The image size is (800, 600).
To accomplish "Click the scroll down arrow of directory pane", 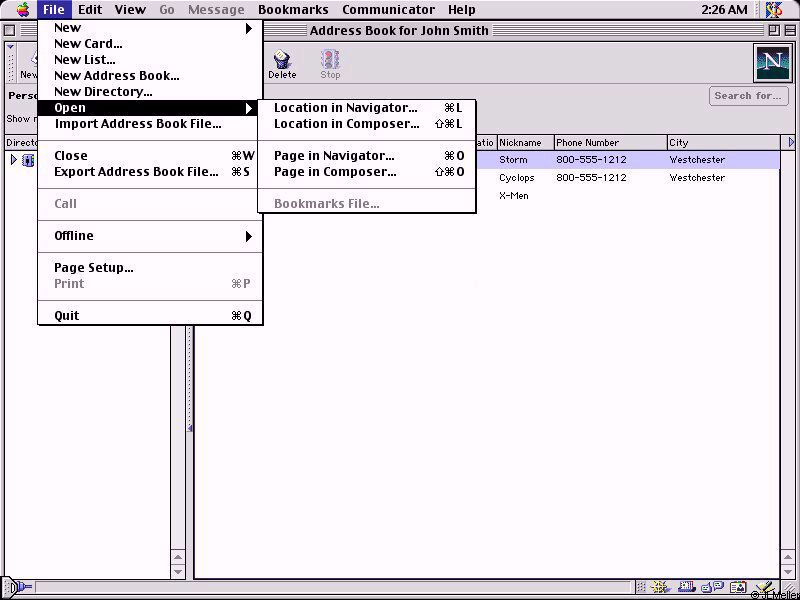I will coord(179,572).
